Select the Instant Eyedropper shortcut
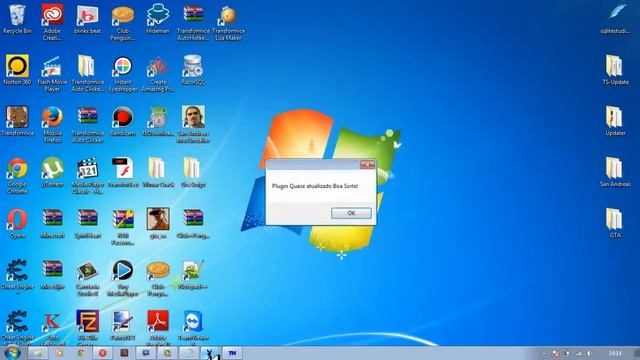Screen dimensions: 640x360 point(122,73)
